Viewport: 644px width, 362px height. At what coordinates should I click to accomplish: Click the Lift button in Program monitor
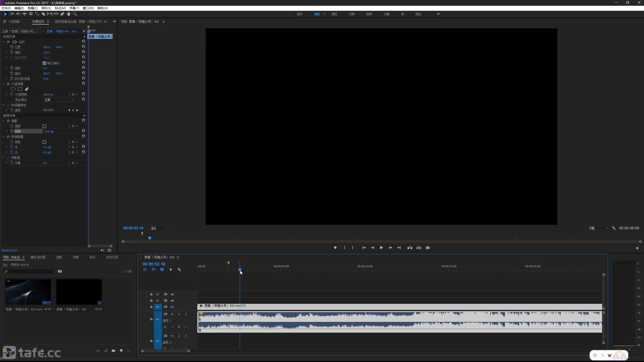(410, 248)
